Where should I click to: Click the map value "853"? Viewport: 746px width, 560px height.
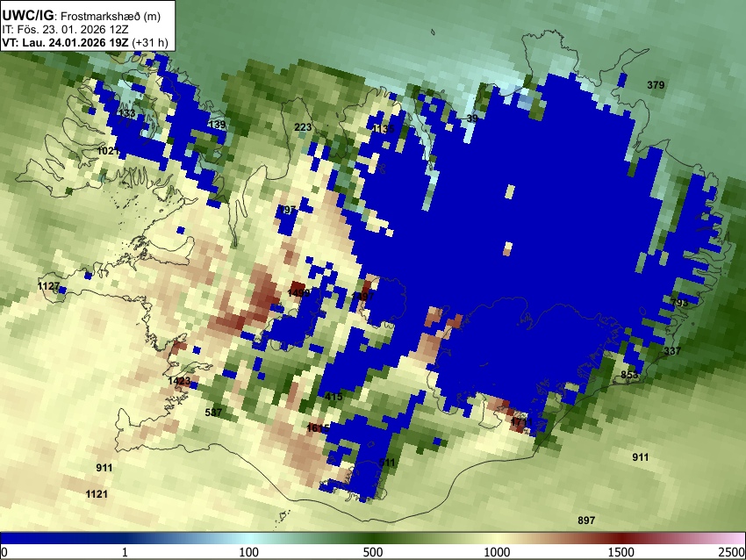[x=629, y=375]
